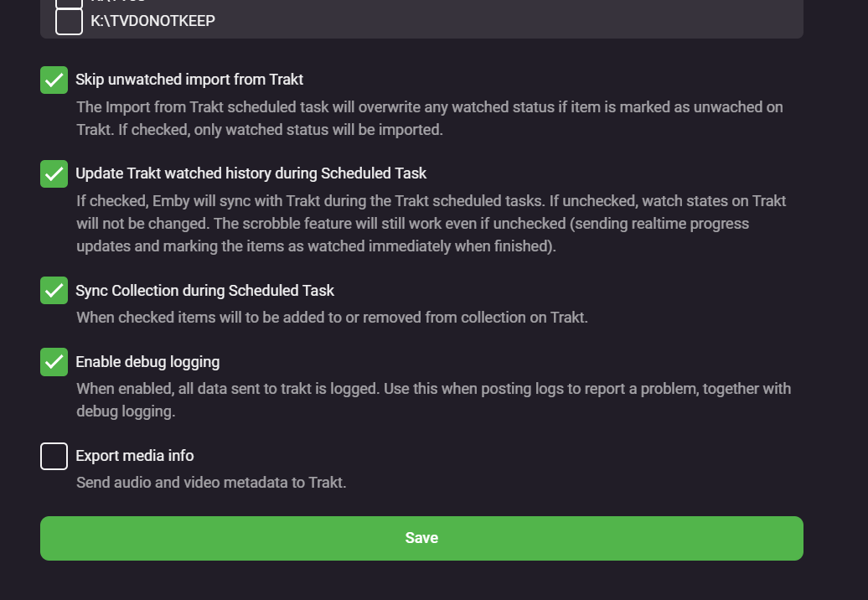Click the Sync Collection during Scheduled Task label
The image size is (868, 600).
204,290
